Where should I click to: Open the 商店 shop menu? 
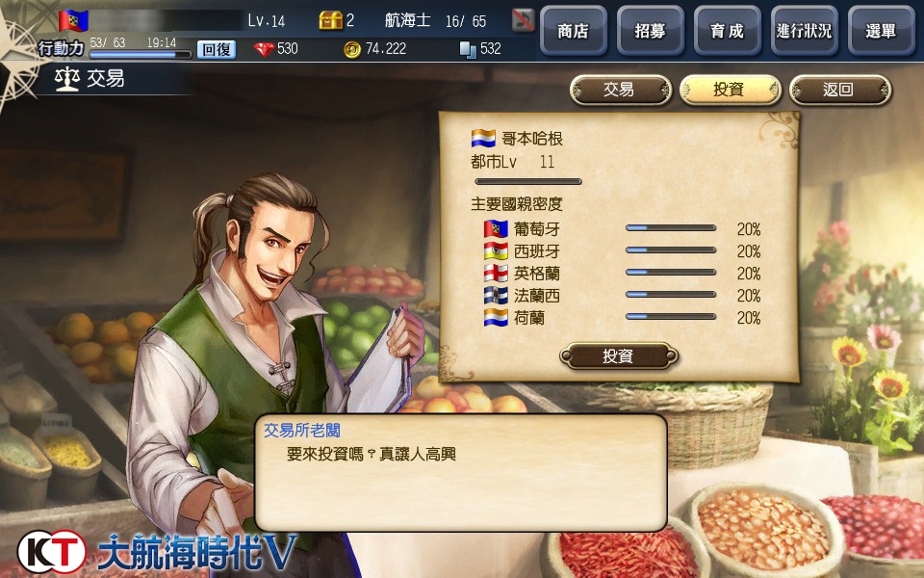click(574, 31)
